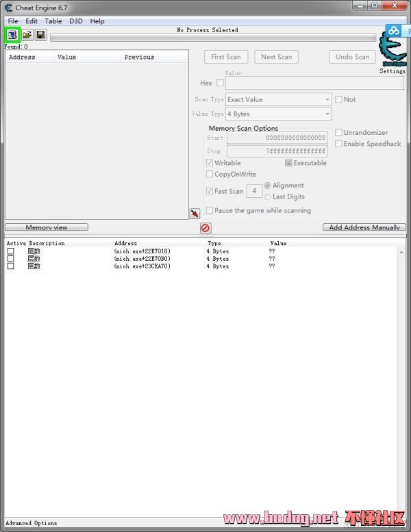Viewport: 411px width, 532px height.
Task: Open the Help menu
Action: click(x=97, y=21)
